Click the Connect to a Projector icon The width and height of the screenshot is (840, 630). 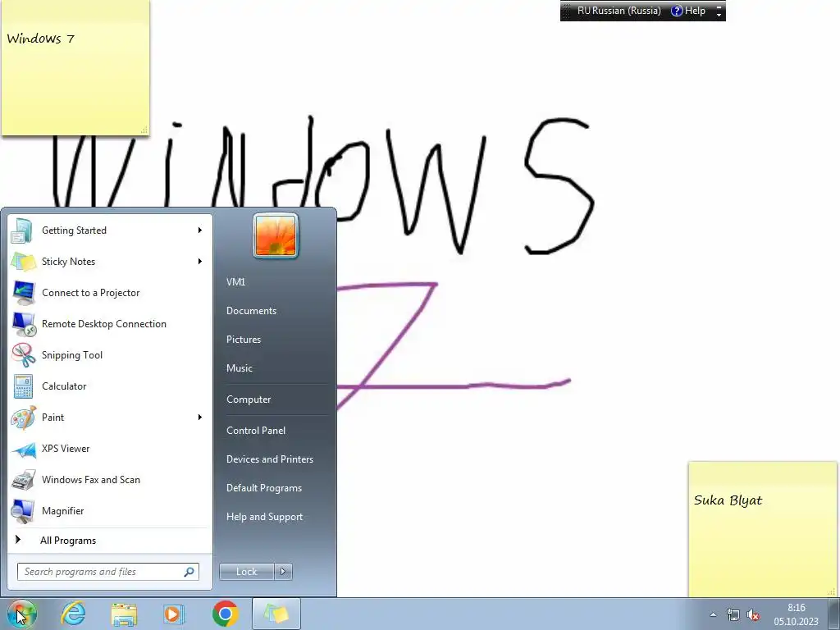coord(23,293)
